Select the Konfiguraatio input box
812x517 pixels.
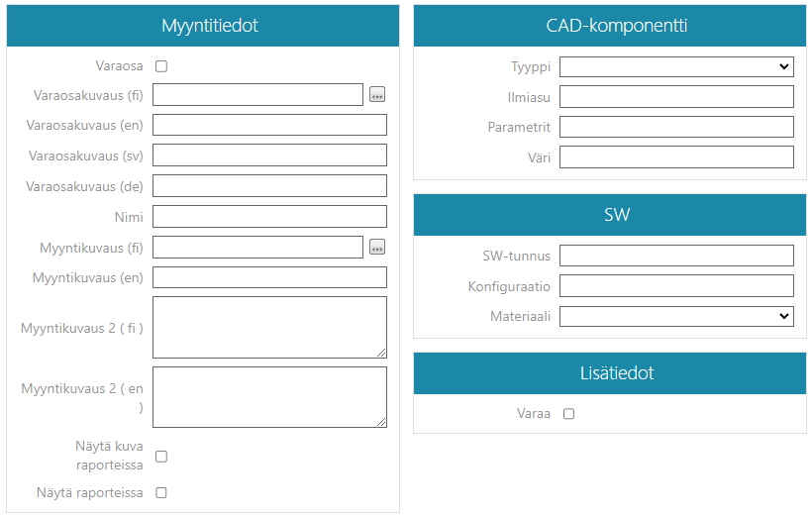coord(676,286)
